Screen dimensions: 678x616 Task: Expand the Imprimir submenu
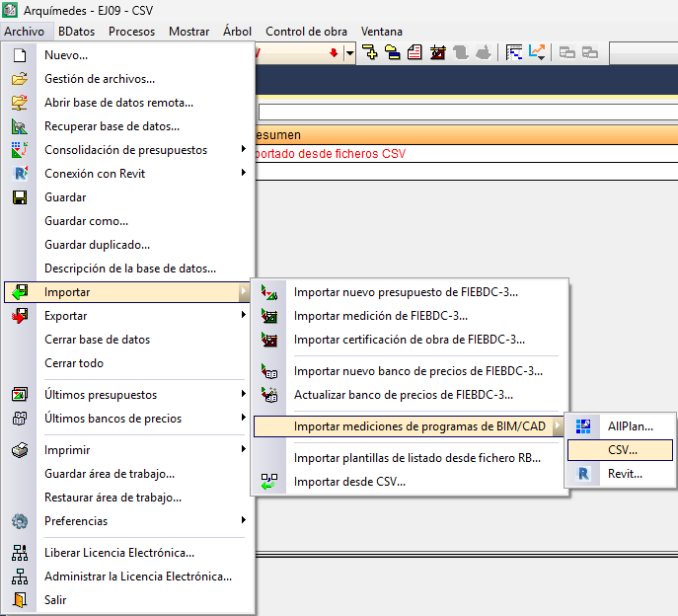tap(244, 449)
